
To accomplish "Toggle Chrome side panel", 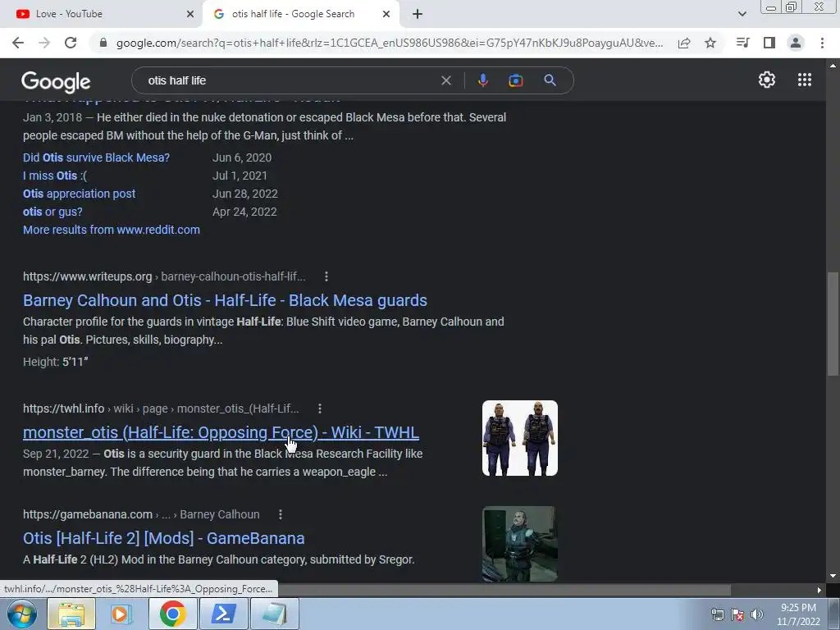I will point(769,43).
